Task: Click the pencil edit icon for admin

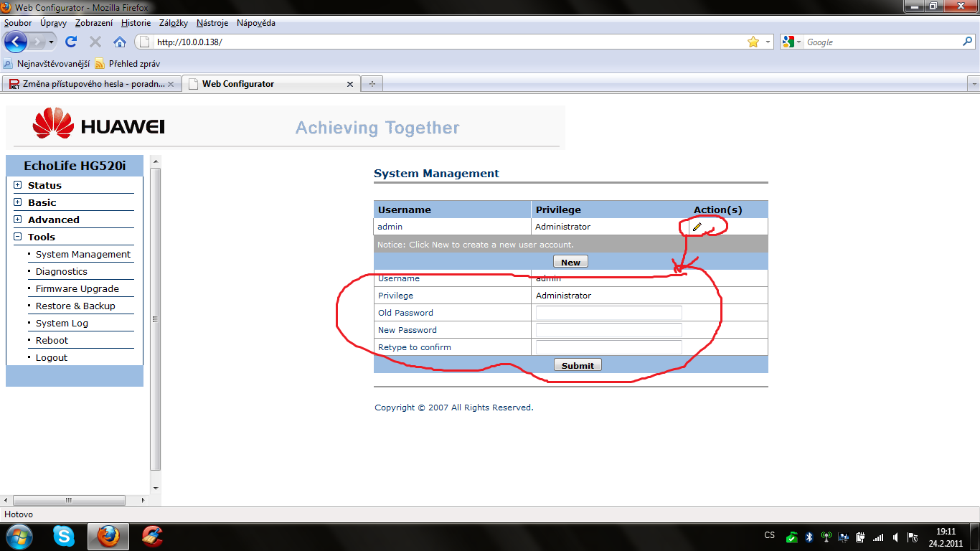Action: (x=697, y=227)
